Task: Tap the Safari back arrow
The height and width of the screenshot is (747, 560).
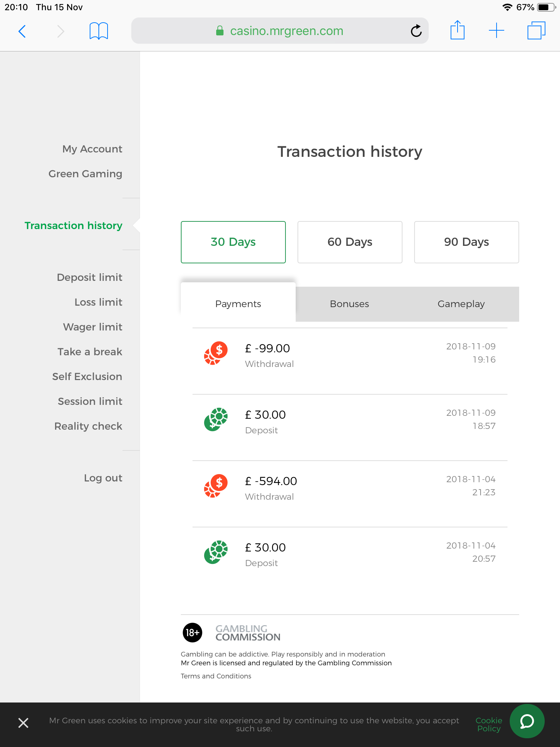Action: click(22, 31)
